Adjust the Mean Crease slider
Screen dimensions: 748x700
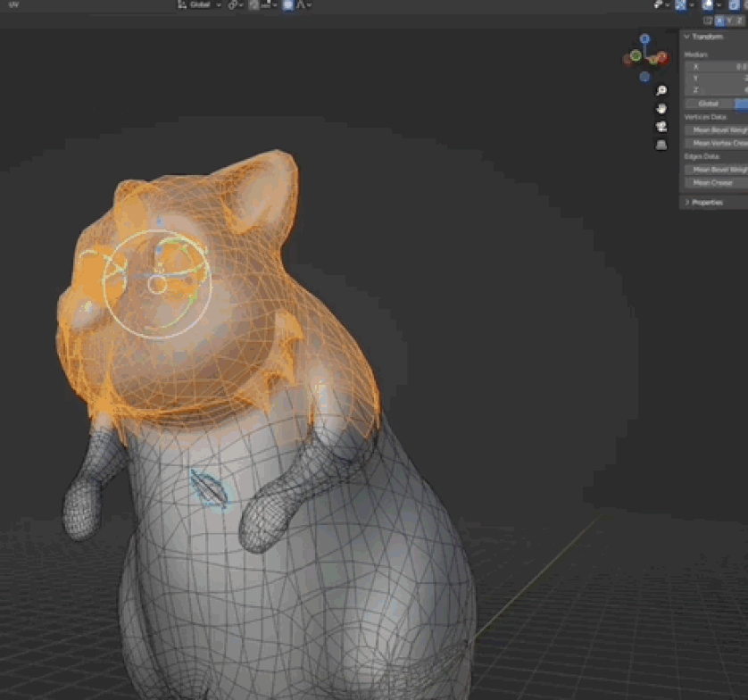click(x=717, y=182)
